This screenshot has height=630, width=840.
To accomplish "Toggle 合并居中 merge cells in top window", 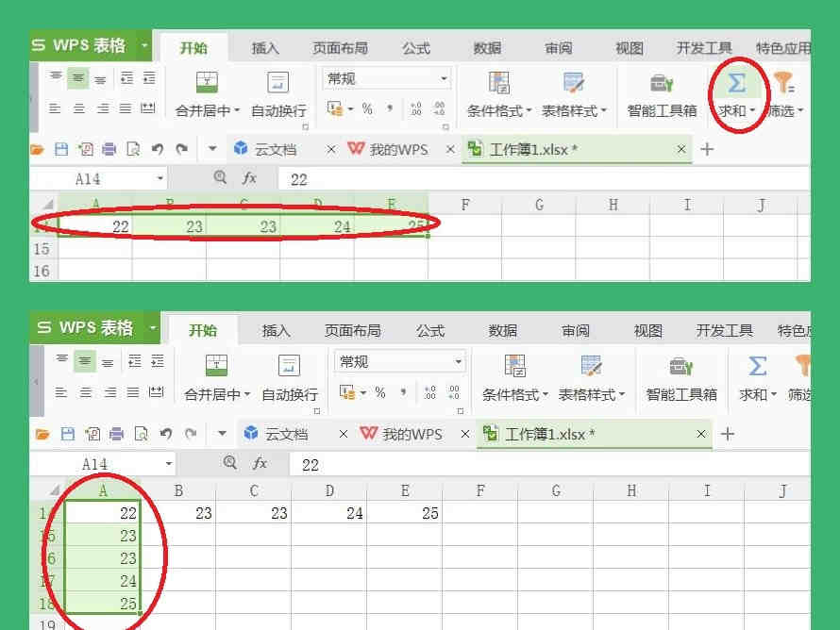I will coord(207,84).
